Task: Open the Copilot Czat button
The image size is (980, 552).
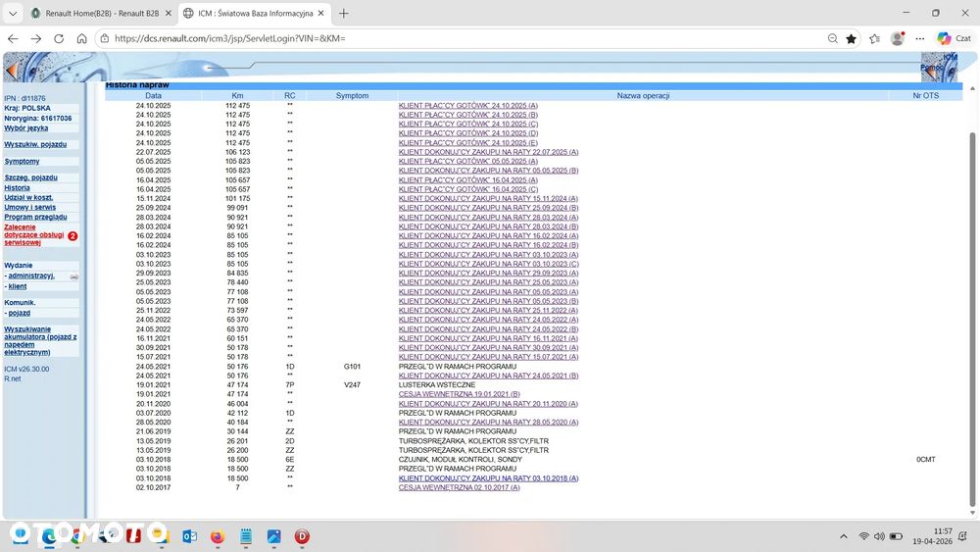Action: [x=954, y=39]
